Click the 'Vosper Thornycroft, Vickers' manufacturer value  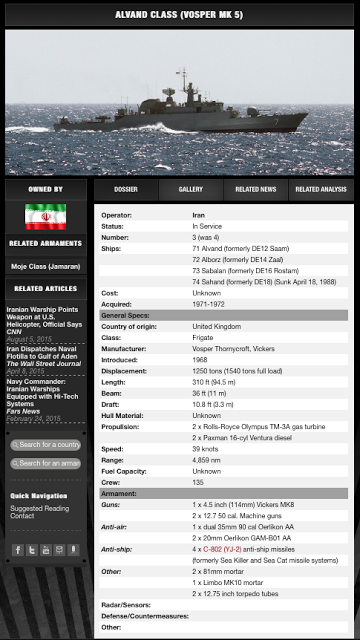(233, 349)
